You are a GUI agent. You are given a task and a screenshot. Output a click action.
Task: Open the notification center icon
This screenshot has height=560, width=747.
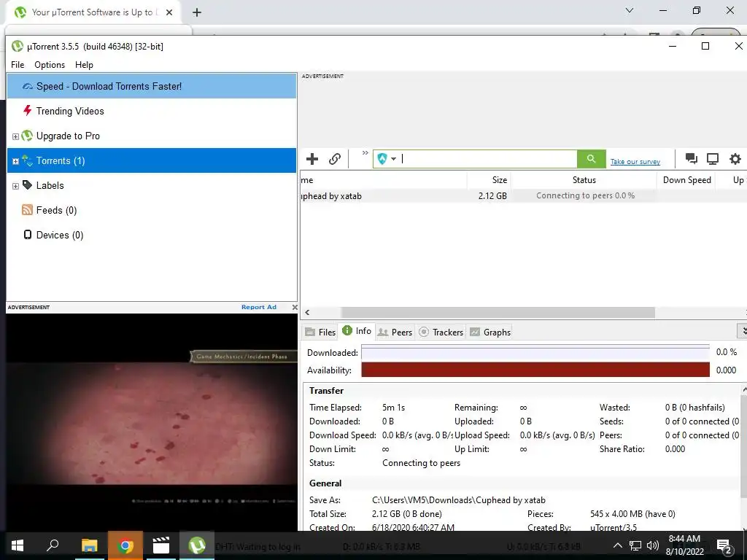tap(724, 546)
